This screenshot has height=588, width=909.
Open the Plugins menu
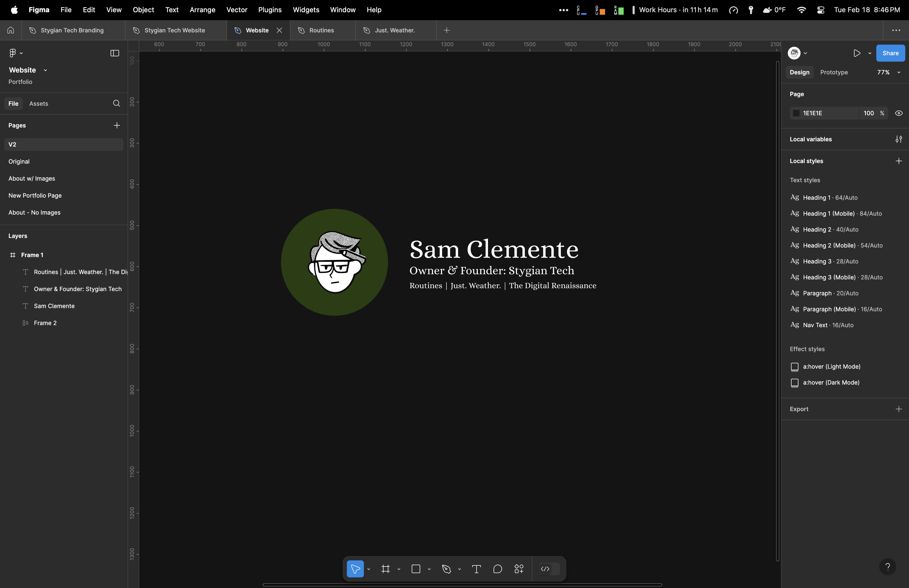coord(270,10)
